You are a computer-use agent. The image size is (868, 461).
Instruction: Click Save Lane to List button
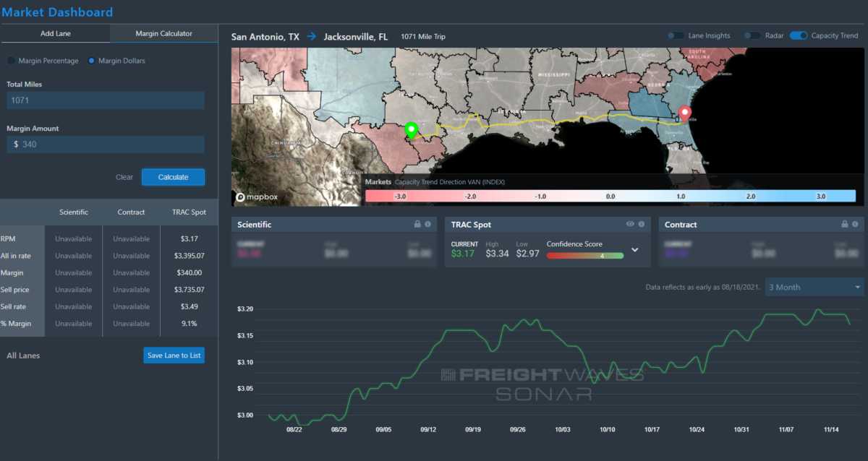(174, 356)
